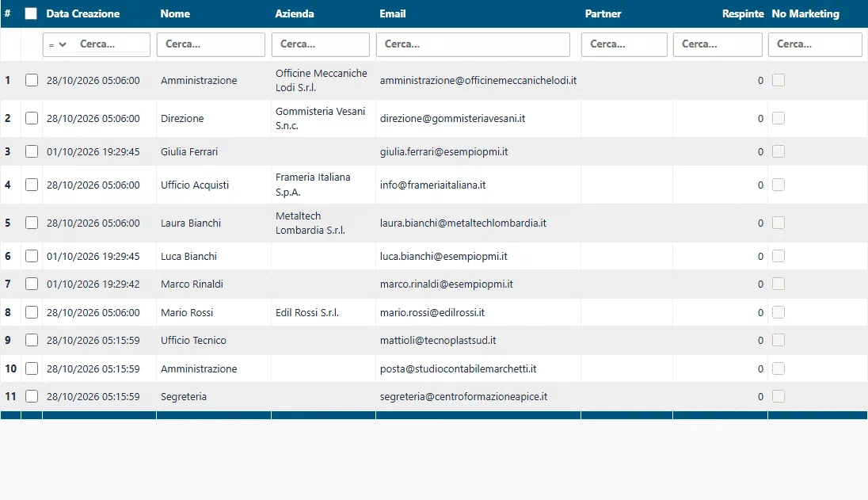Viewport: 868px width, 500px height.
Task: Sort by the No Marketing column header
Action: pyautogui.click(x=805, y=13)
